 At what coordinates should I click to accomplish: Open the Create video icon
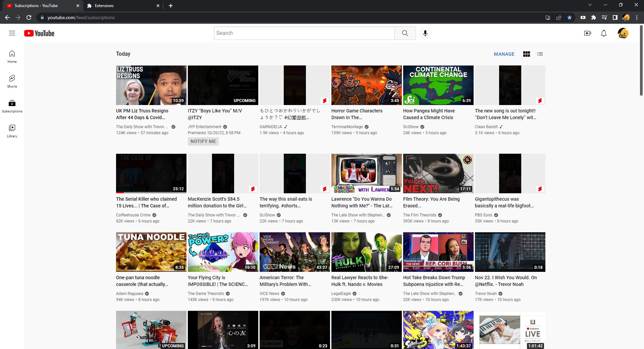click(587, 33)
